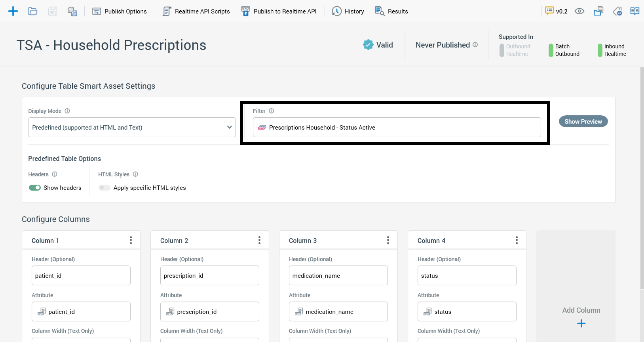Click the Filter field Prescriptions Household - Status Active

coord(397,127)
